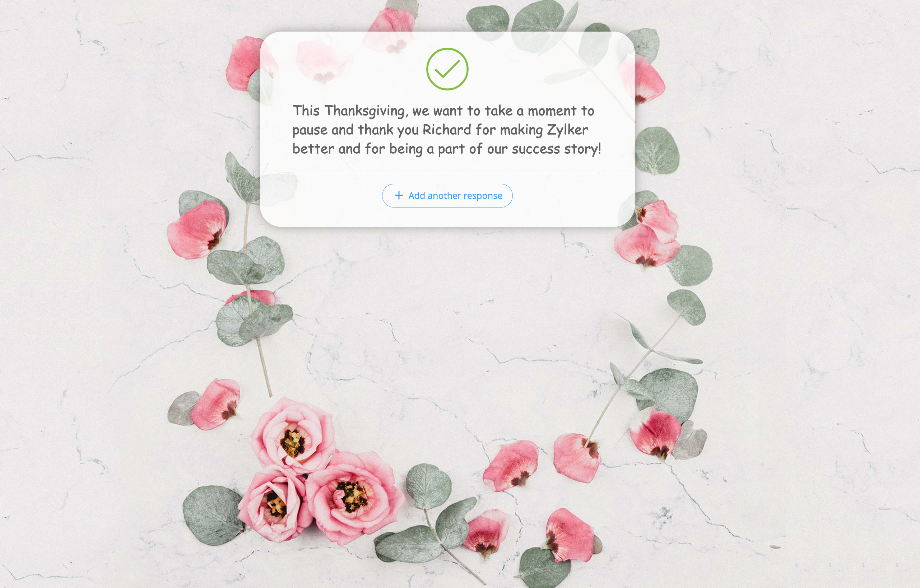Add another response to the form

click(447, 196)
